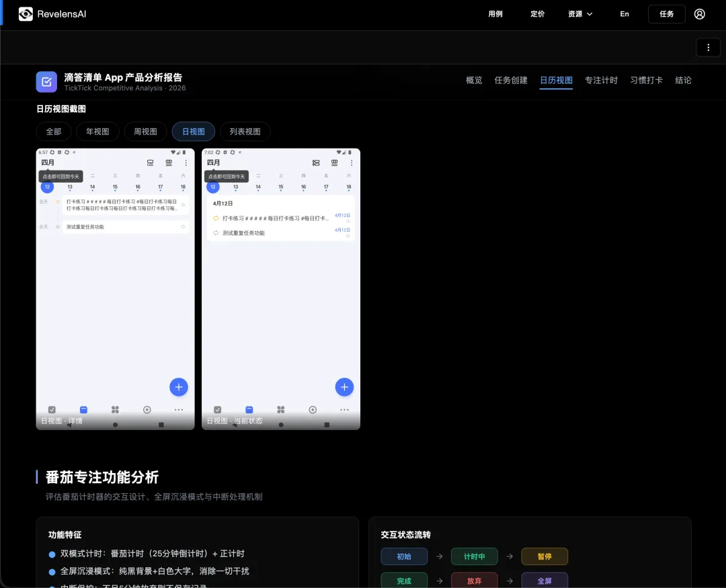Click the 暂停 state chip
The image size is (726, 588).
[544, 556]
